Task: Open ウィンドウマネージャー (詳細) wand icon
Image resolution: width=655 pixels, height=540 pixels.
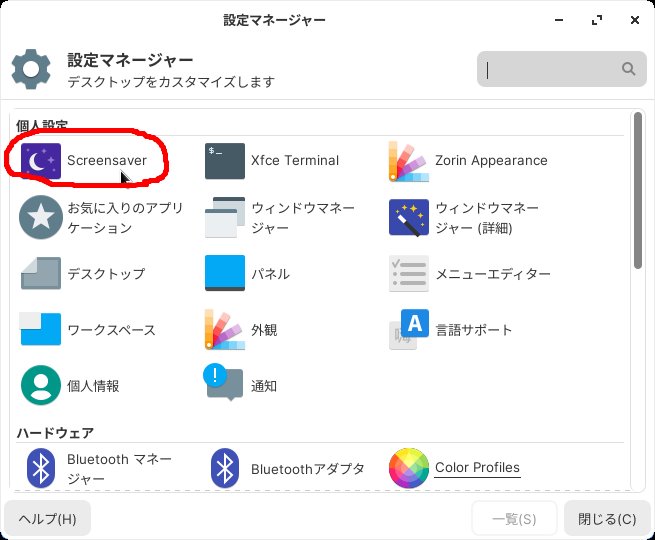Action: (x=409, y=218)
